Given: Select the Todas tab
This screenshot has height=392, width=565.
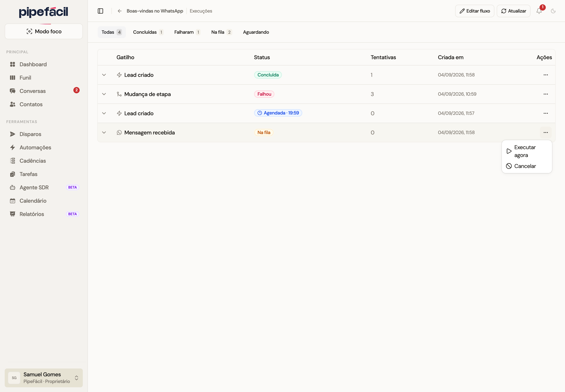Looking at the screenshot, I should [x=112, y=32].
